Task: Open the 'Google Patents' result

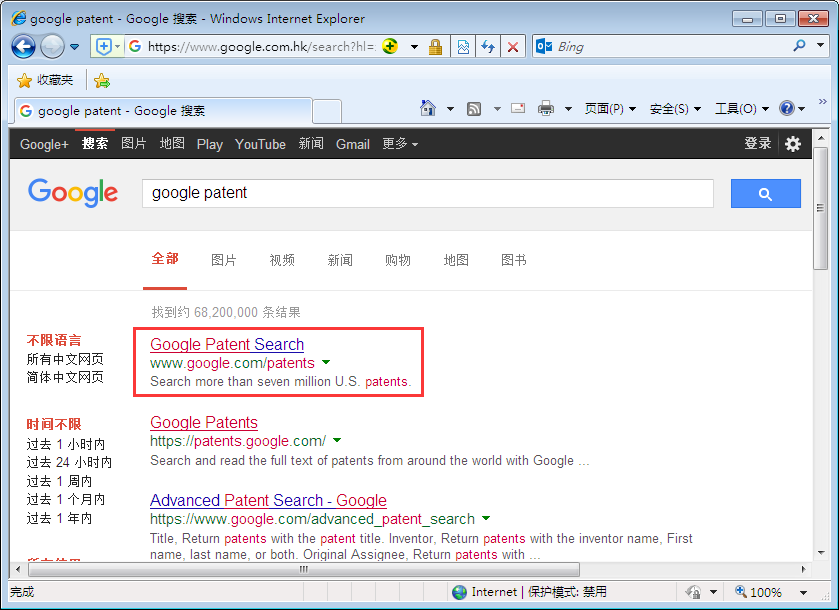Action: click(x=204, y=422)
